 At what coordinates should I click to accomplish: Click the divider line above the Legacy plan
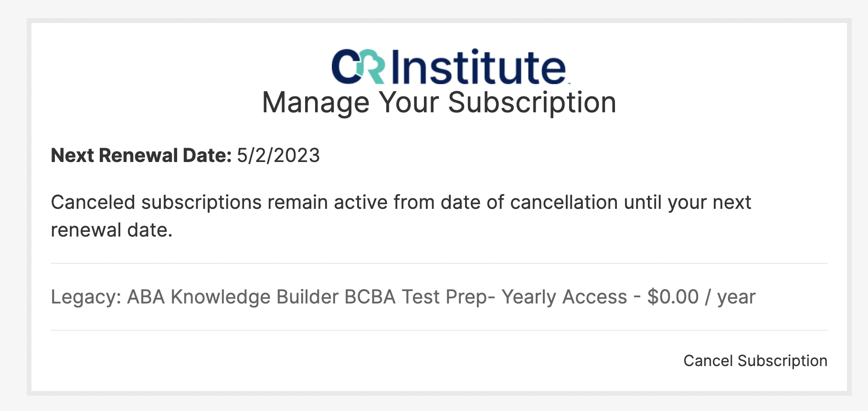[439, 263]
